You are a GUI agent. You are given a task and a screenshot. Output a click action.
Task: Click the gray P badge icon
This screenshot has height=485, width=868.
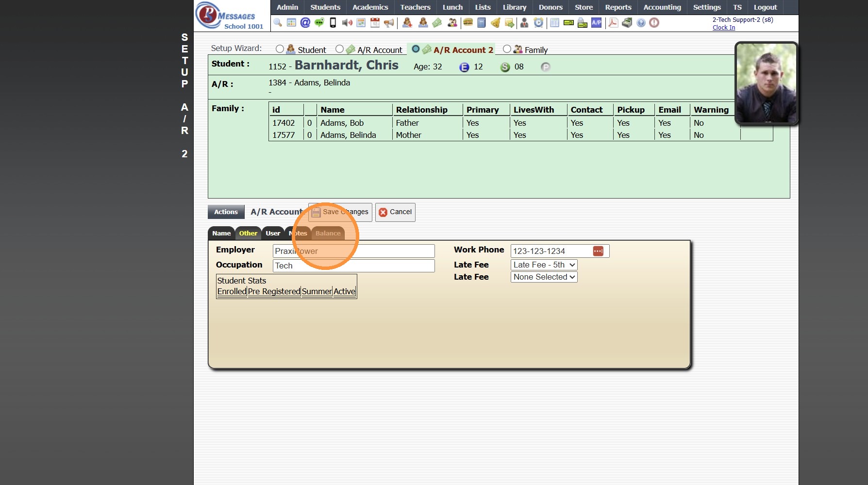click(546, 67)
